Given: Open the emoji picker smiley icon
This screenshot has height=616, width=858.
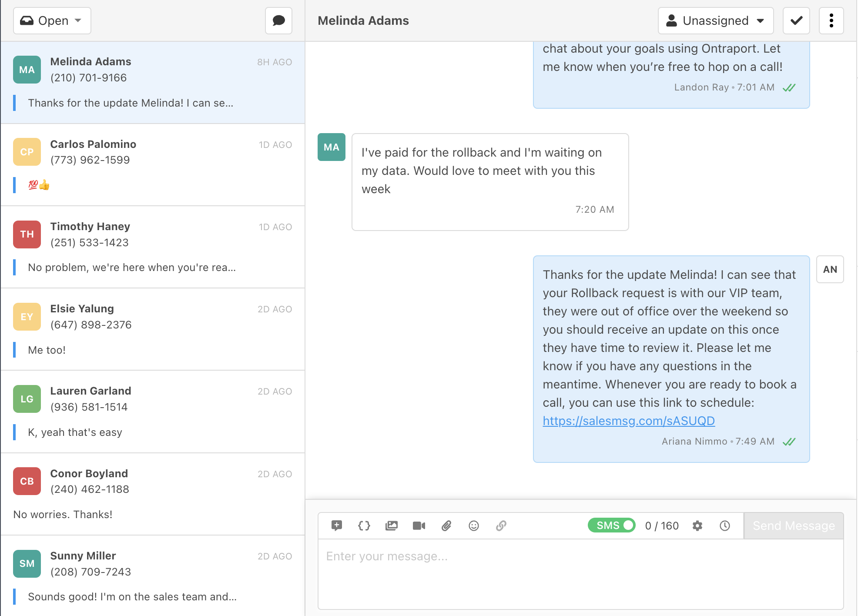Looking at the screenshot, I should click(x=474, y=526).
